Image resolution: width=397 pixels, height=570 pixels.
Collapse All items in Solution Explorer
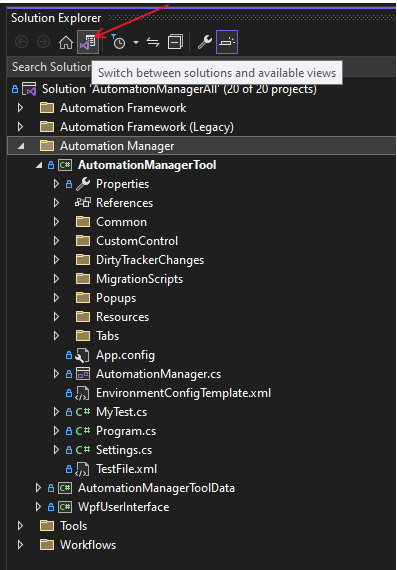[175, 42]
